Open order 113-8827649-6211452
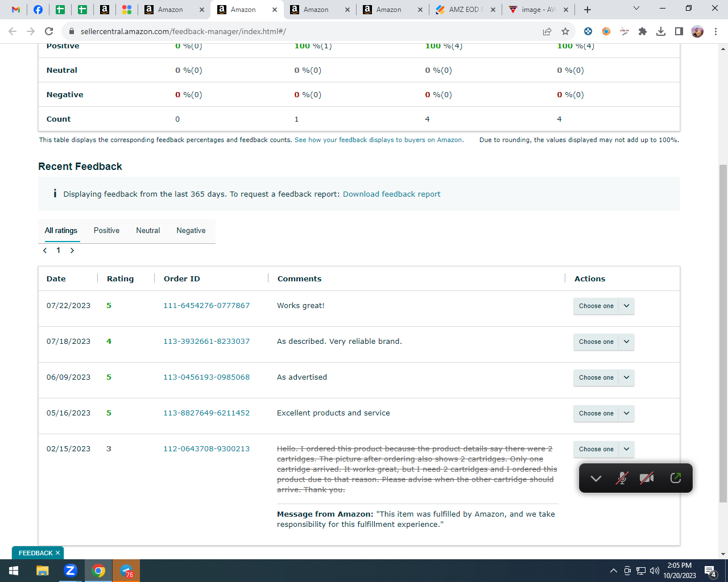728x582 pixels. click(x=206, y=413)
